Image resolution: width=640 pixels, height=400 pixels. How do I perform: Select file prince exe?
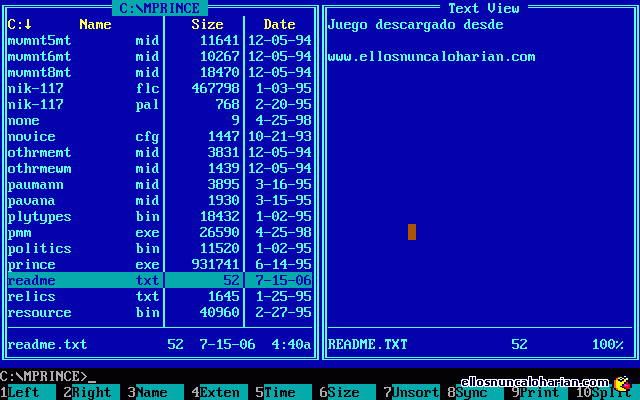(160, 264)
